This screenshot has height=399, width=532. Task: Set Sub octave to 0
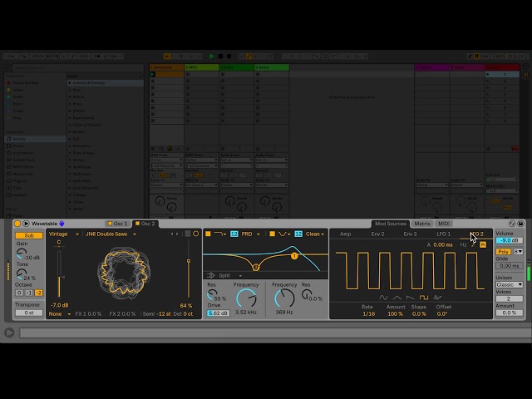tap(19, 293)
